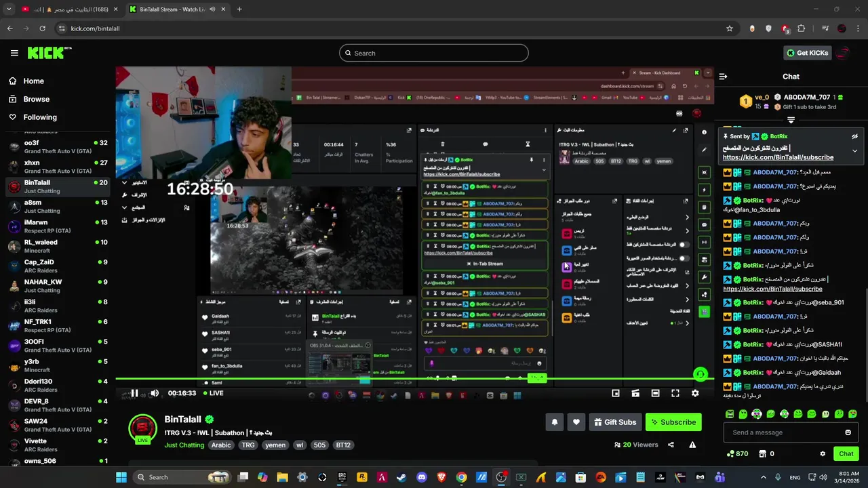Open the pinned kick.com/BinTalall/subscribe link
The image size is (868, 488).
778,157
